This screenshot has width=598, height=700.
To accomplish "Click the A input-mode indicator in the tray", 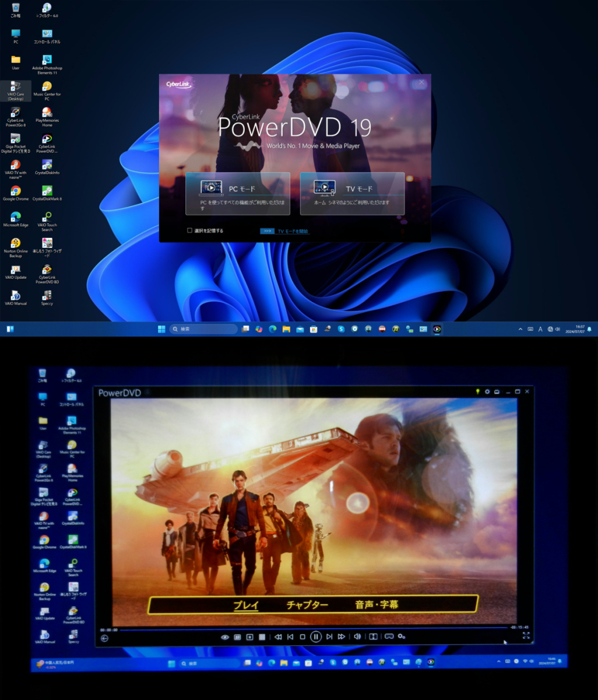I will click(x=540, y=329).
